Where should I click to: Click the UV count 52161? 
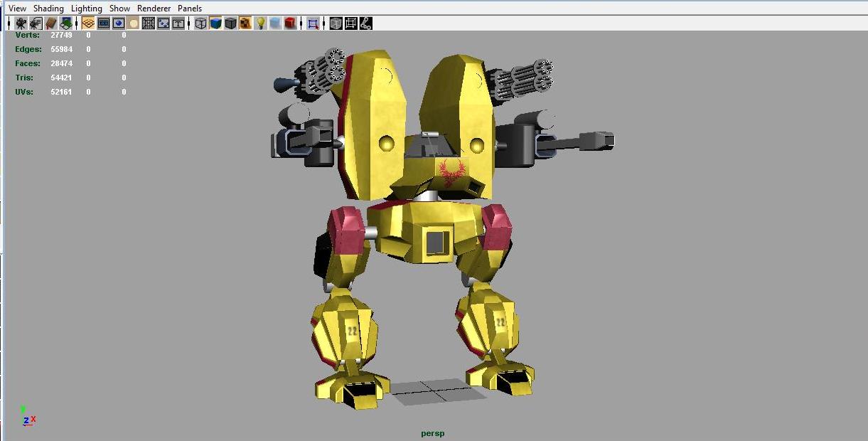point(61,92)
